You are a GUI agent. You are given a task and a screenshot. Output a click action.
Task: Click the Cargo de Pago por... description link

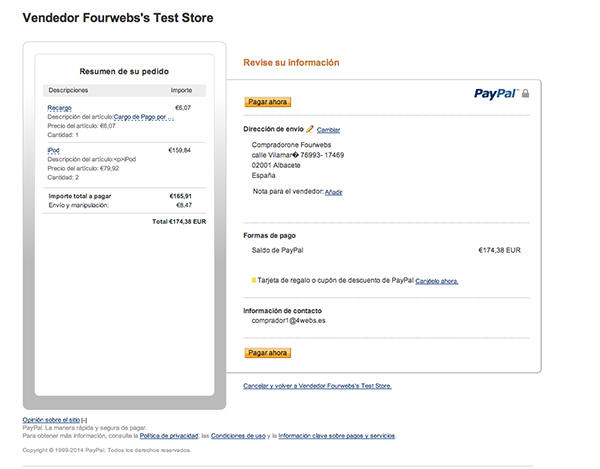144,117
